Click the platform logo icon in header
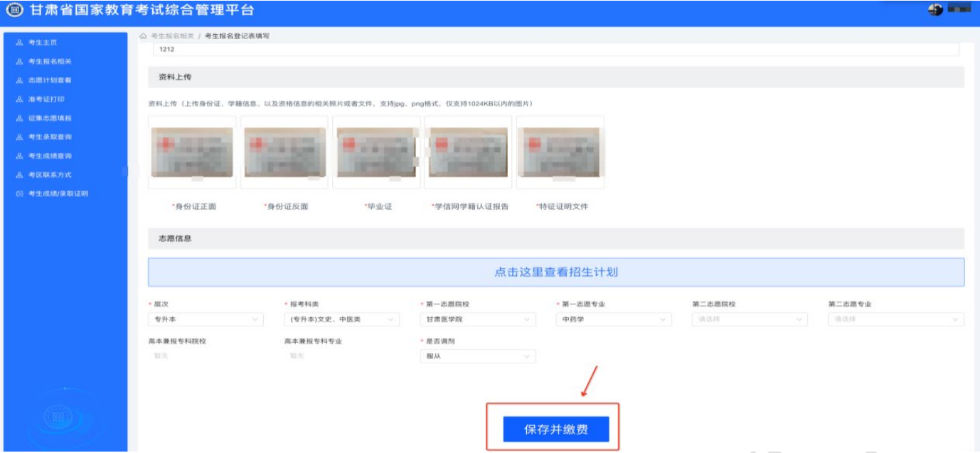This screenshot has width=980, height=453. pyautogui.click(x=14, y=10)
